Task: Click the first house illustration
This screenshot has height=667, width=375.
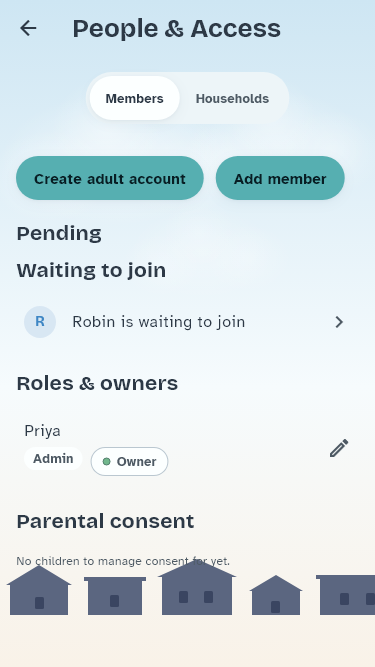Action: (x=39, y=590)
